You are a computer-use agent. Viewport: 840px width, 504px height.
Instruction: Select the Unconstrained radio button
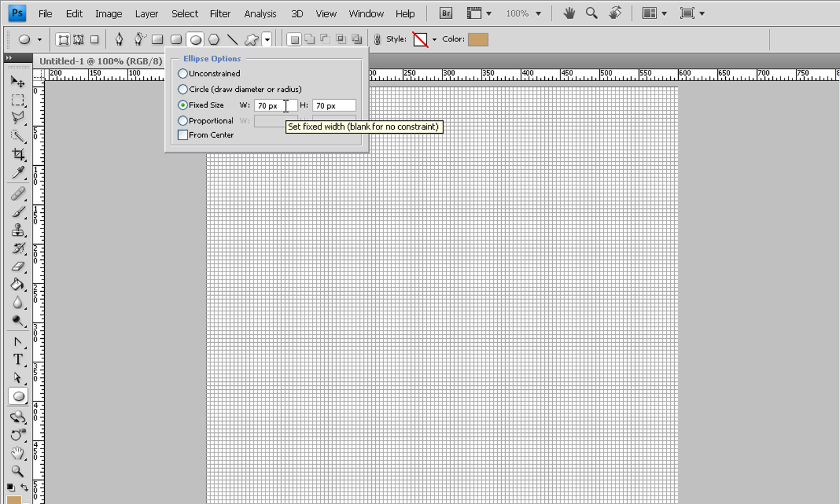(x=183, y=73)
